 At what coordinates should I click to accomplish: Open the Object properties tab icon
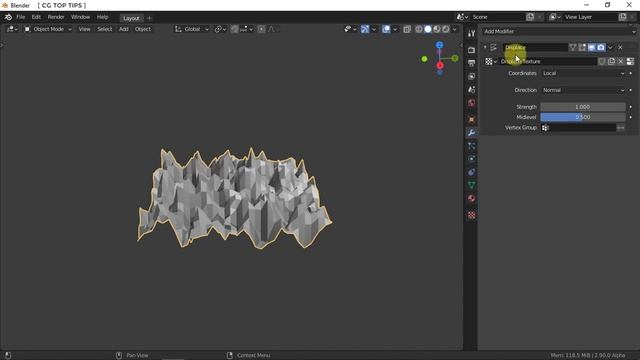pos(471,120)
